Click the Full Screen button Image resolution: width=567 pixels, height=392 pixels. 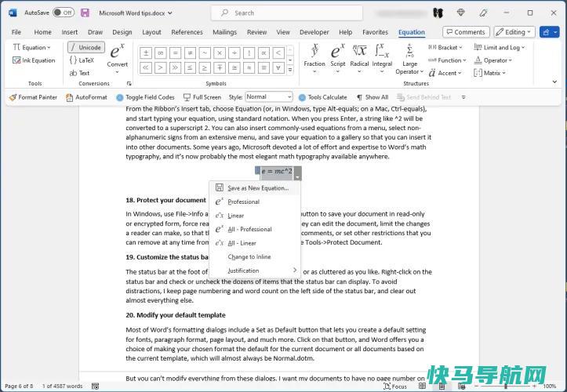coord(202,97)
